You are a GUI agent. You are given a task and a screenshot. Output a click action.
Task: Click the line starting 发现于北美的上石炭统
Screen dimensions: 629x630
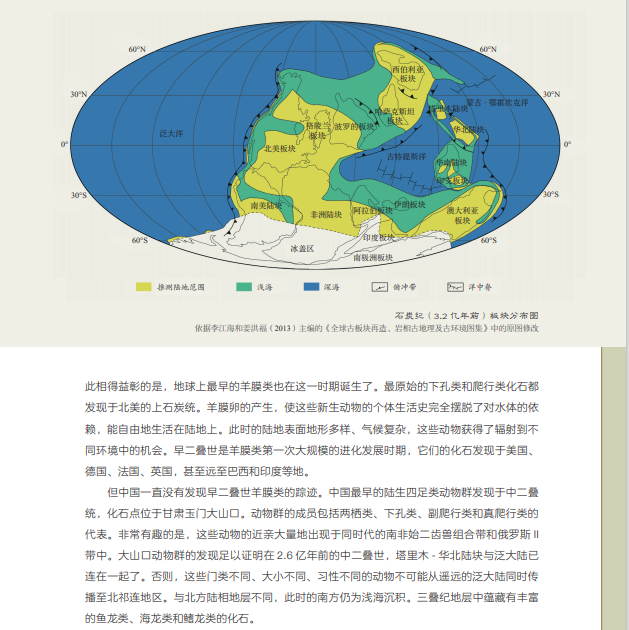(312, 408)
